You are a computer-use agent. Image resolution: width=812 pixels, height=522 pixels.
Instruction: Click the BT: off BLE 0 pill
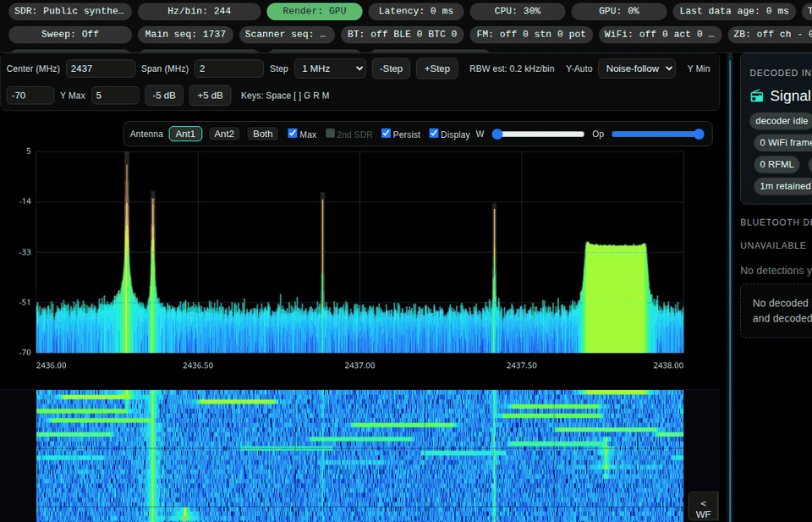[x=403, y=34]
